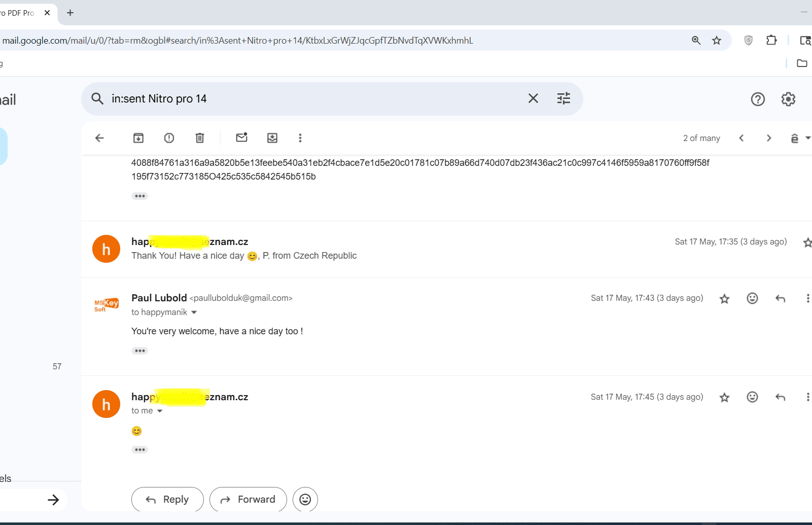Screen dimensions: 812x525
Task: Open a new browser tab
Action: [70, 13]
